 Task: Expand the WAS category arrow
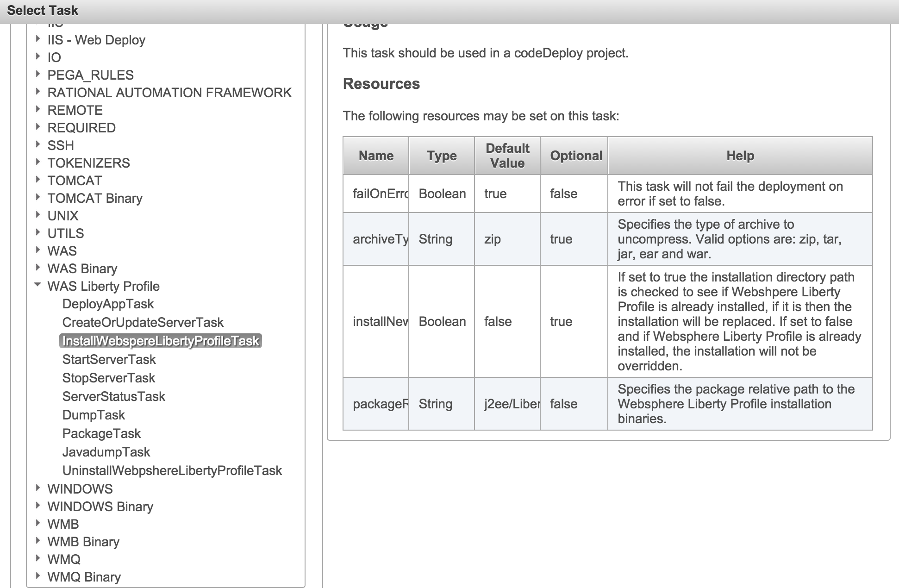(x=38, y=250)
